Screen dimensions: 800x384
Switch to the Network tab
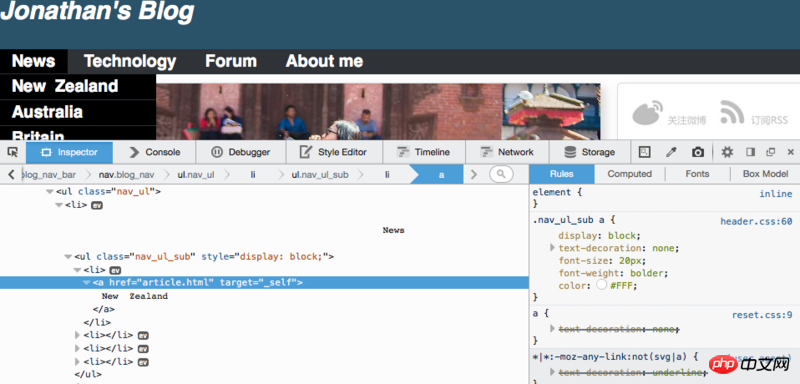coord(508,152)
